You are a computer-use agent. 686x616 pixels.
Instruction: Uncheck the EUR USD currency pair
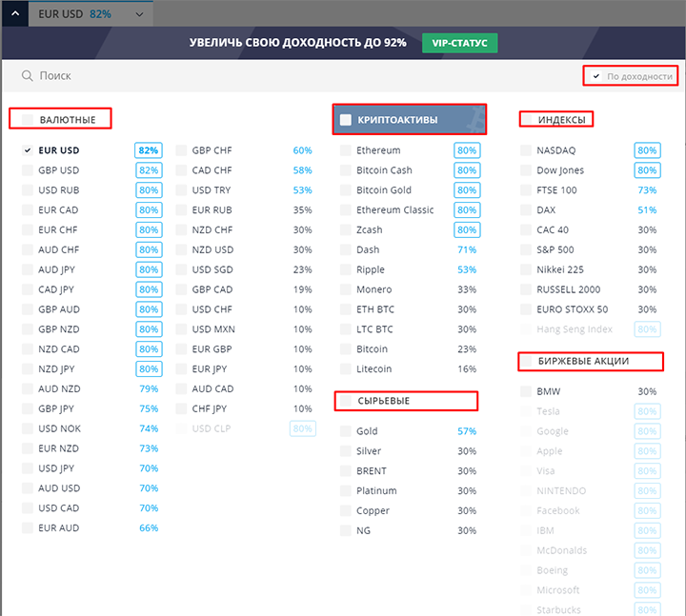(x=27, y=150)
